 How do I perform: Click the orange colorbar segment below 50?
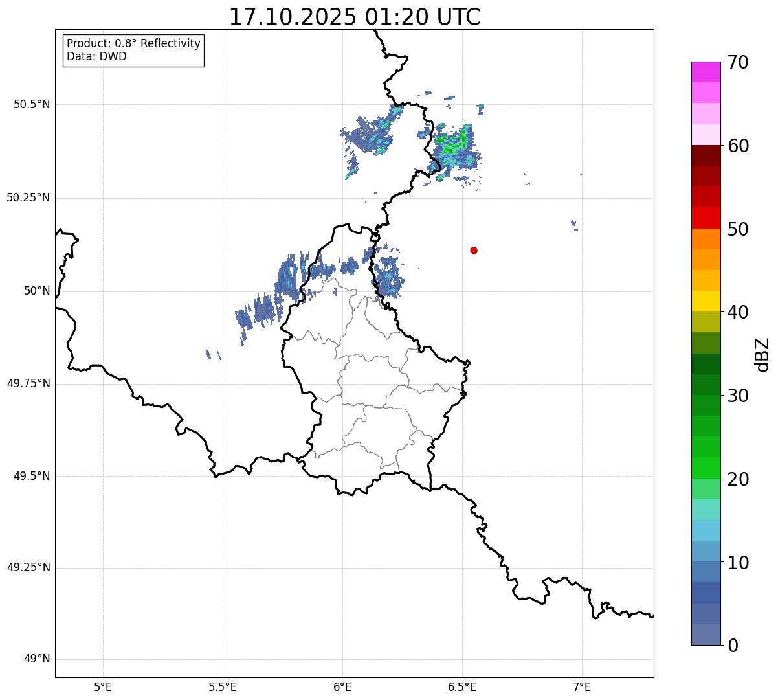click(x=706, y=239)
